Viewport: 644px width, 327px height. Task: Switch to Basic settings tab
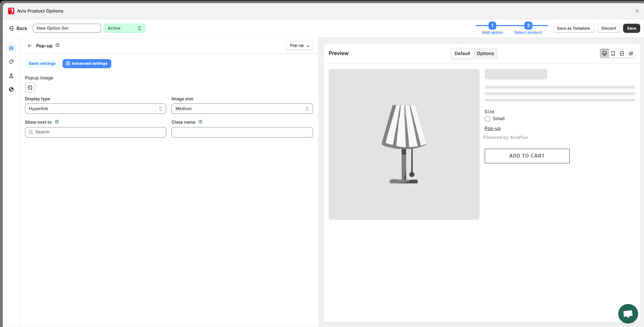click(x=42, y=63)
